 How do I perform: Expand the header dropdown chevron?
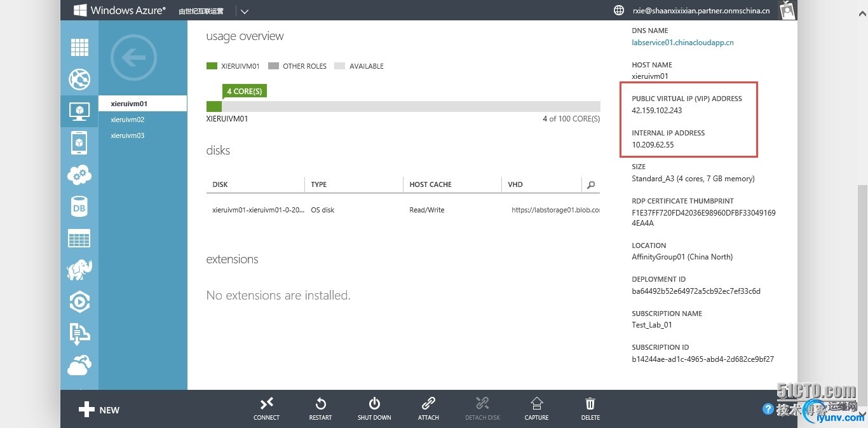tap(245, 11)
